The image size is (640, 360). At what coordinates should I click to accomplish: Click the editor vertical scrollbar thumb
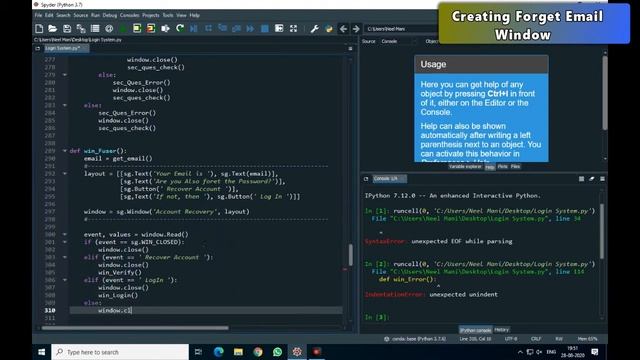(x=351, y=255)
